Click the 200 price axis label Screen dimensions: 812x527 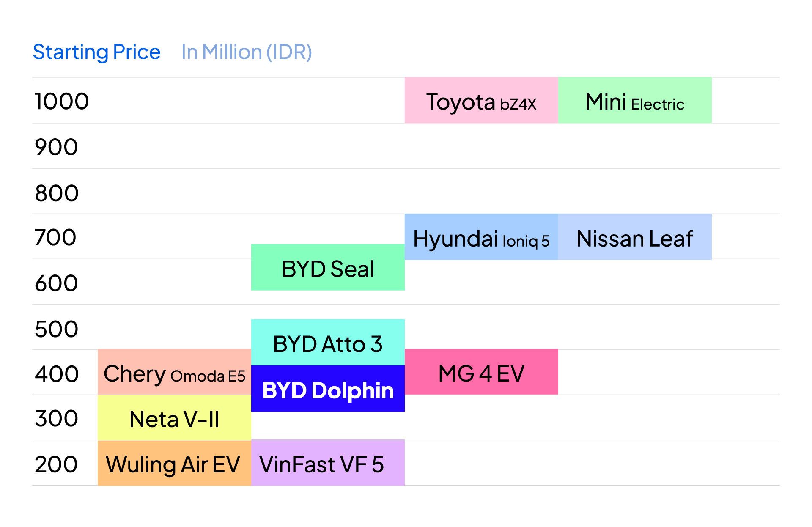tap(56, 464)
